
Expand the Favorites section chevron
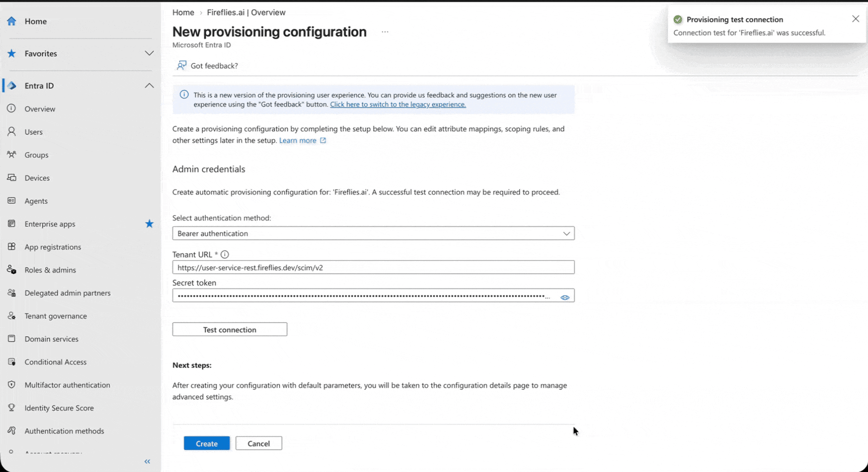149,53
